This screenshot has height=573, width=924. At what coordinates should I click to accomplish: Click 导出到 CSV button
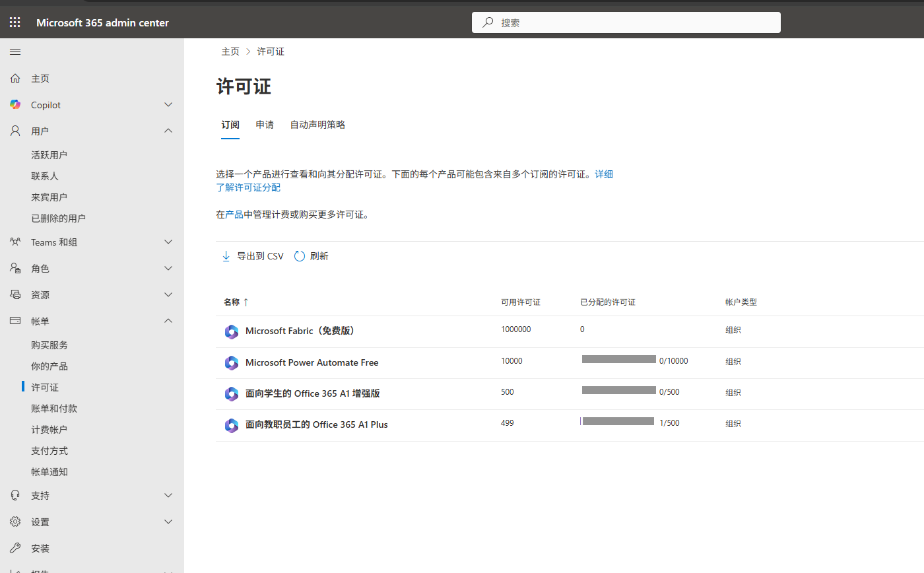click(252, 256)
